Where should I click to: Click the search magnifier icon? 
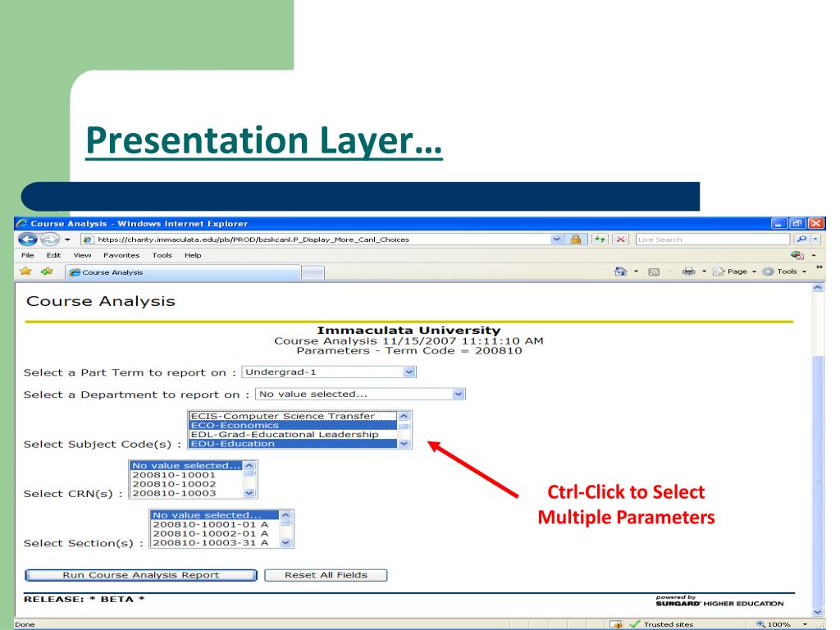[x=801, y=240]
